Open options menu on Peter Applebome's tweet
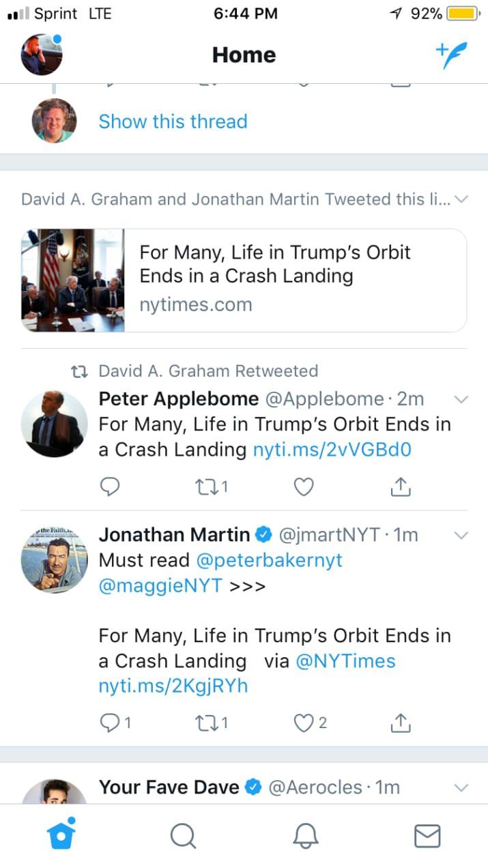This screenshot has height=868, width=488. pyautogui.click(x=461, y=399)
